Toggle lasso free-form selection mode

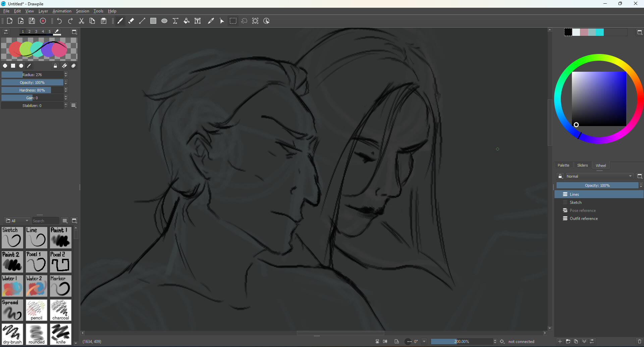[x=245, y=21]
